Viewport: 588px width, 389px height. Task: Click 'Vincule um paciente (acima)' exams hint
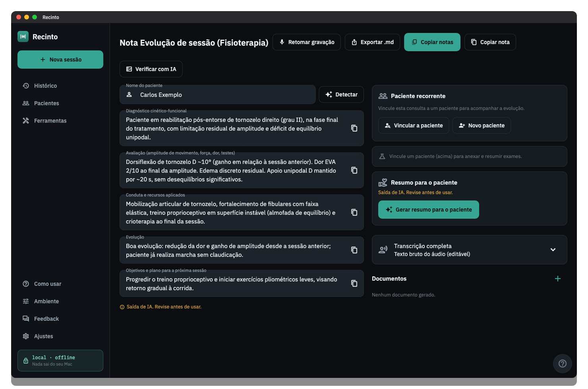(x=455, y=156)
